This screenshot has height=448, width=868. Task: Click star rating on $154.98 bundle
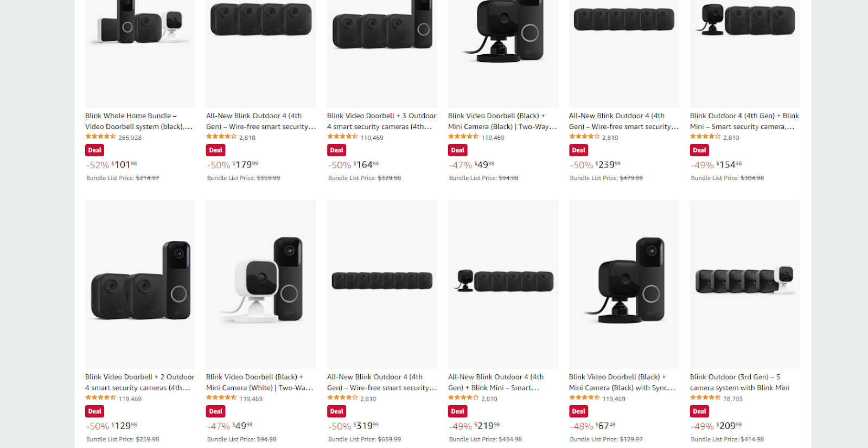(x=705, y=137)
